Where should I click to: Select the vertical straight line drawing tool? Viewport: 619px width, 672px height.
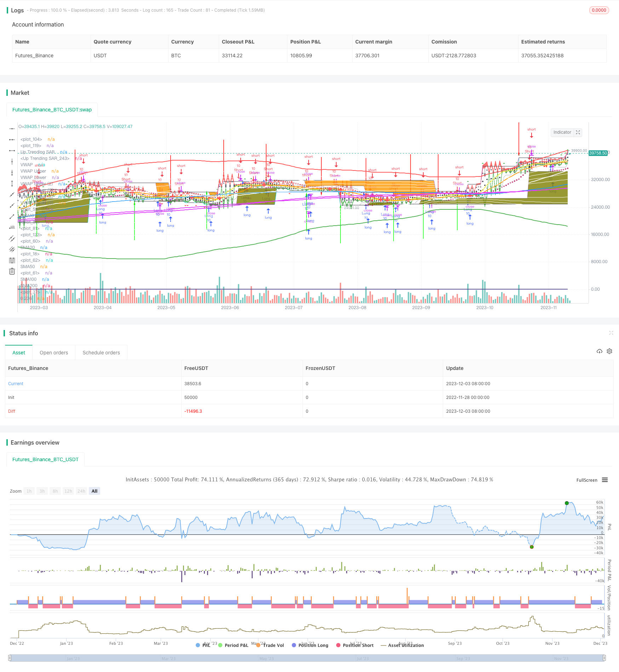pos(12,162)
